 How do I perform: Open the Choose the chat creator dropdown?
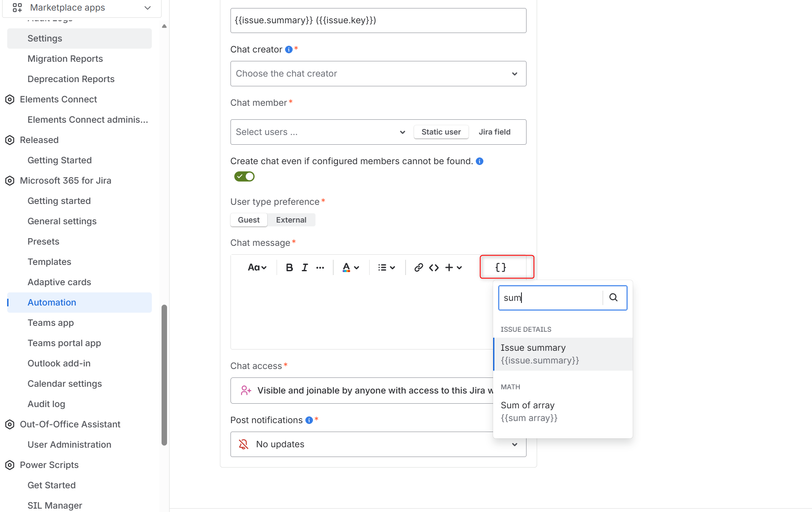pos(378,74)
